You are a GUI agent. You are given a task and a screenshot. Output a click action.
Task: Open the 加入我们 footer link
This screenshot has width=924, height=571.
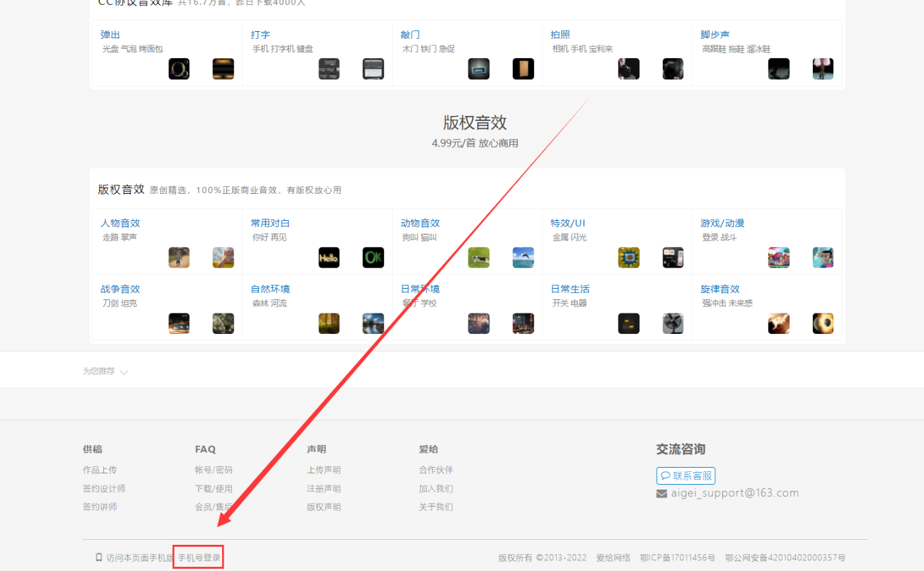coord(436,488)
